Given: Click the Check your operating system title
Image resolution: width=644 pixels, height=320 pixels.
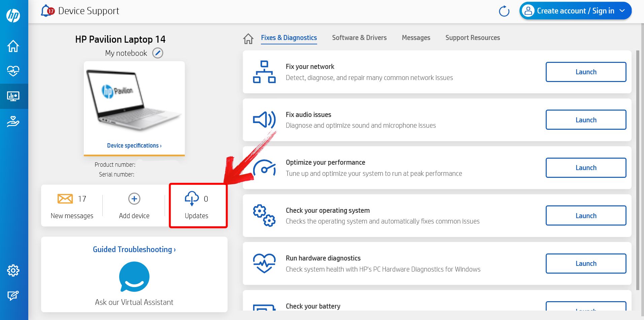Looking at the screenshot, I should (328, 210).
